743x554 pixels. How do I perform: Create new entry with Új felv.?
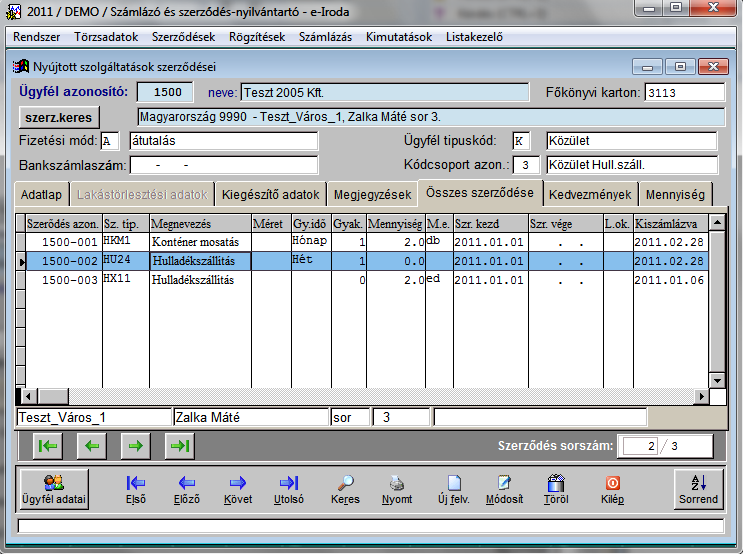pos(453,488)
